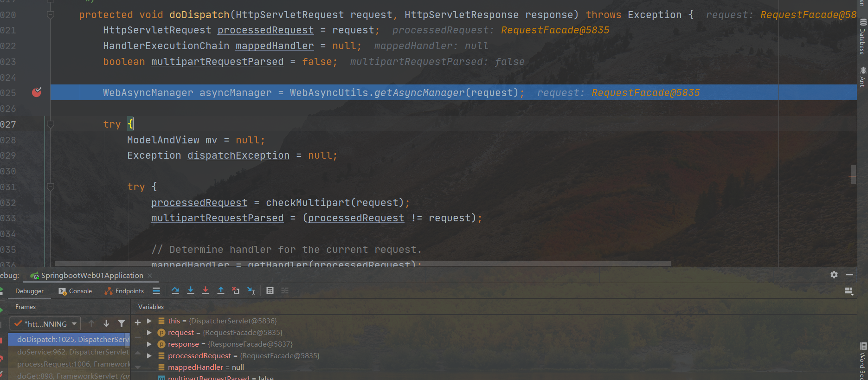Resume program using the green arrow
Viewport: 868px width, 380px height.
1,309
